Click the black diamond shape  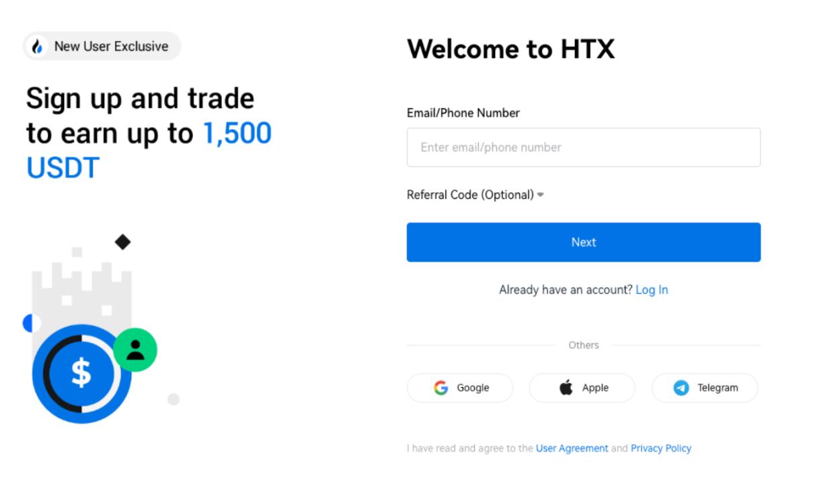point(122,242)
